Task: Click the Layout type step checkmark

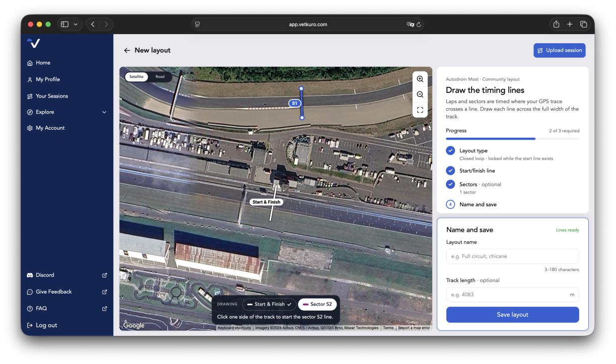Action: (x=450, y=150)
